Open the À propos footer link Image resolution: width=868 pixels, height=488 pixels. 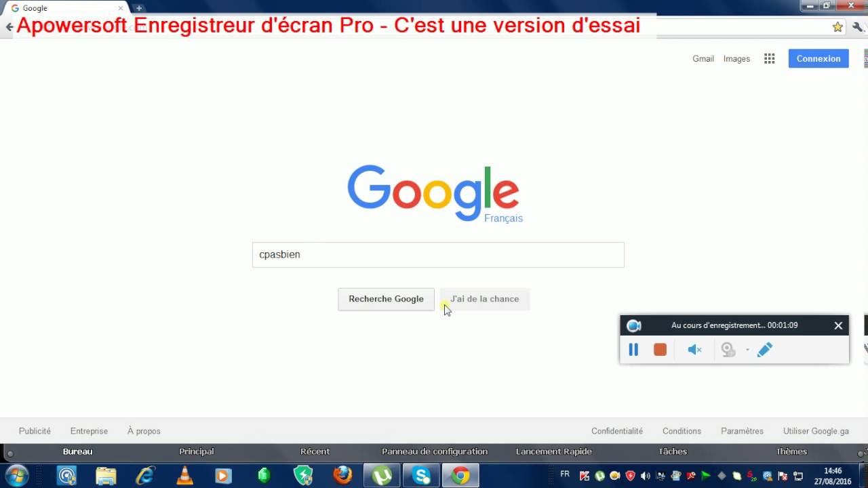(x=144, y=431)
